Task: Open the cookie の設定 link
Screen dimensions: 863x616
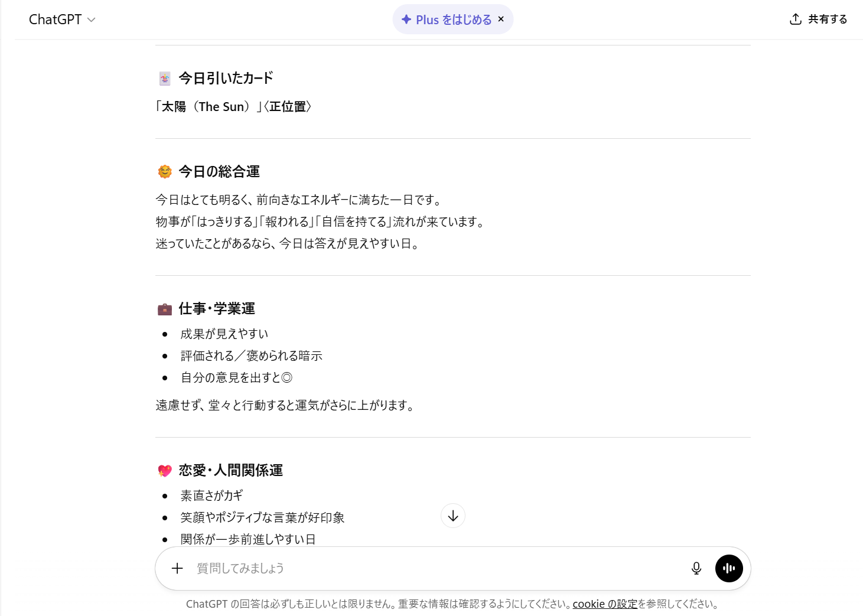Action: coord(604,604)
